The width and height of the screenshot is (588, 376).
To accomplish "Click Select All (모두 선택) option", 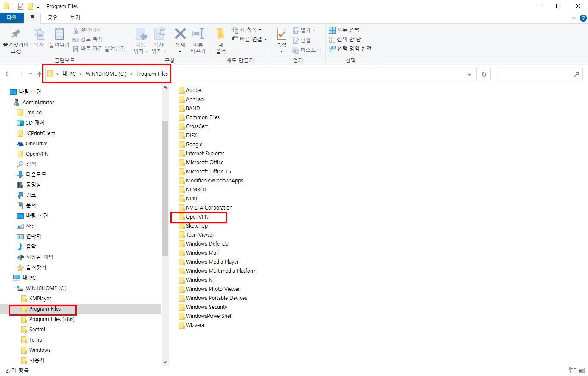I will tap(344, 30).
